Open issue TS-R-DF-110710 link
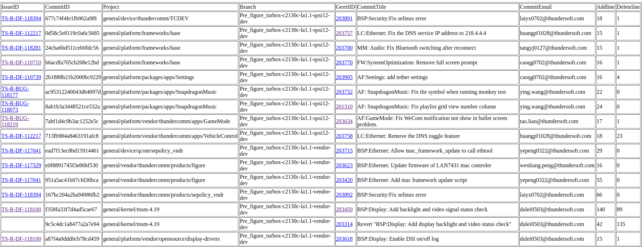 coord(21,63)
